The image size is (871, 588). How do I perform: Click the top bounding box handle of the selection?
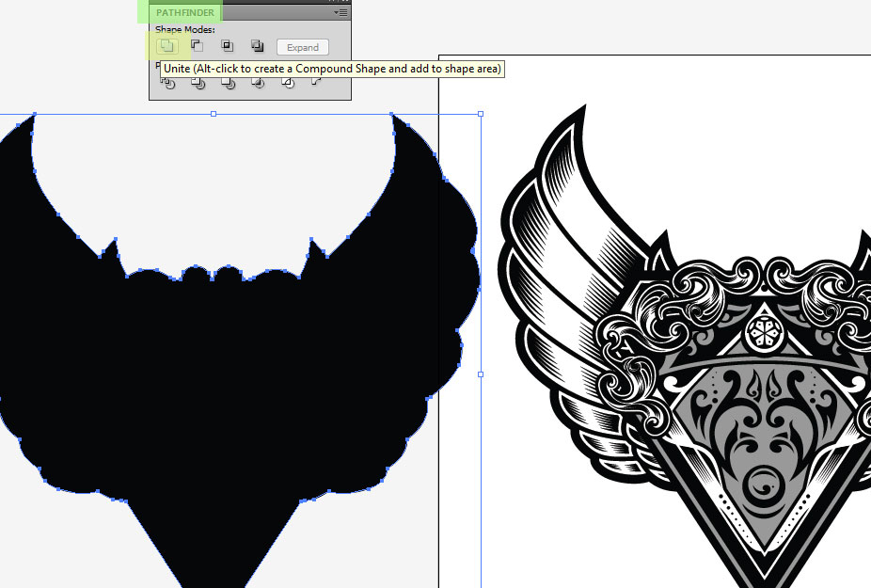coord(214,112)
